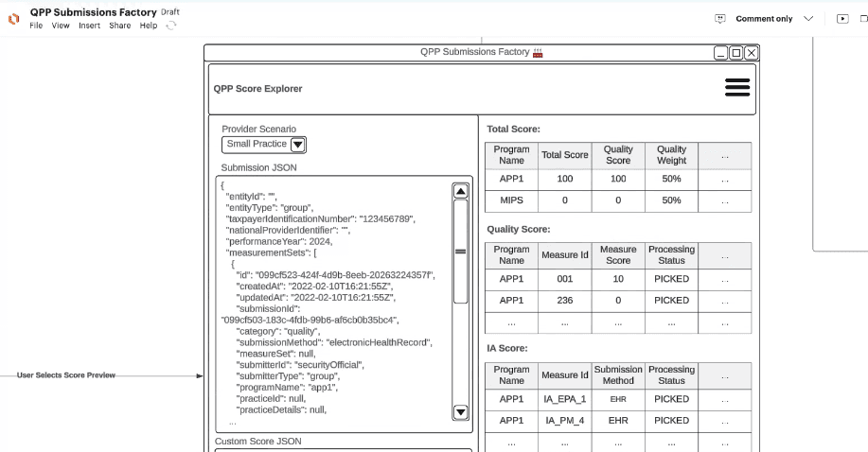Expand the Comment only dropdown chevron

(x=808, y=19)
